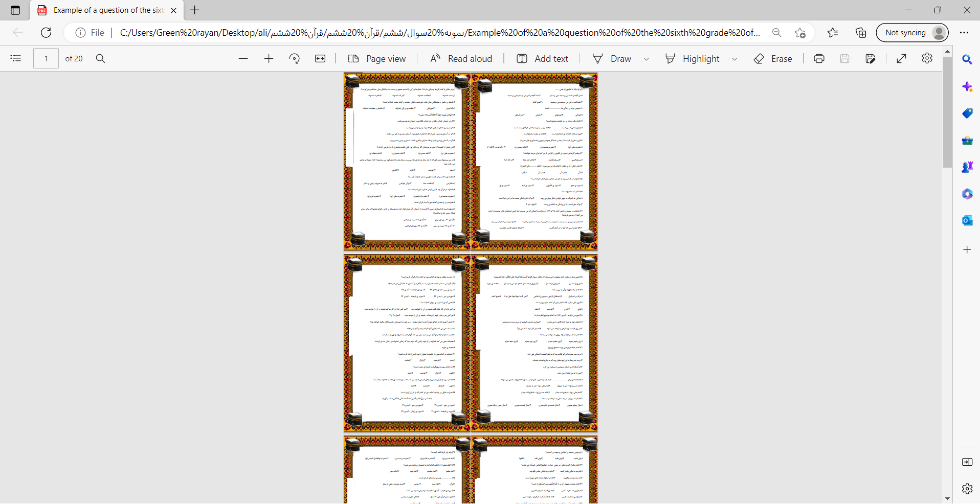This screenshot has height=504, width=980.
Task: Add this page to favorites
Action: 800,33
